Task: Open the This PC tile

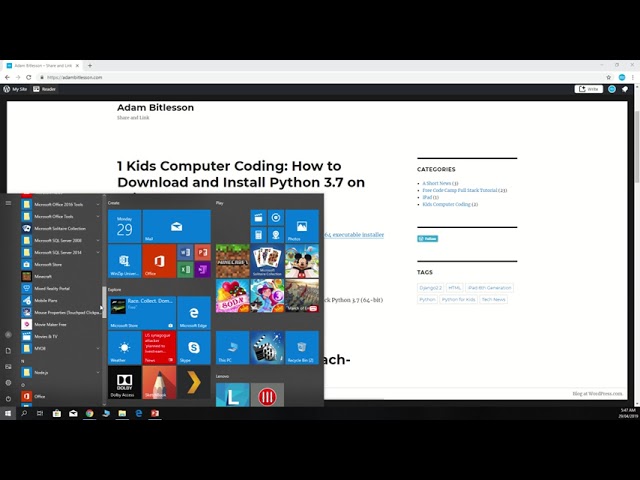Action: click(233, 348)
